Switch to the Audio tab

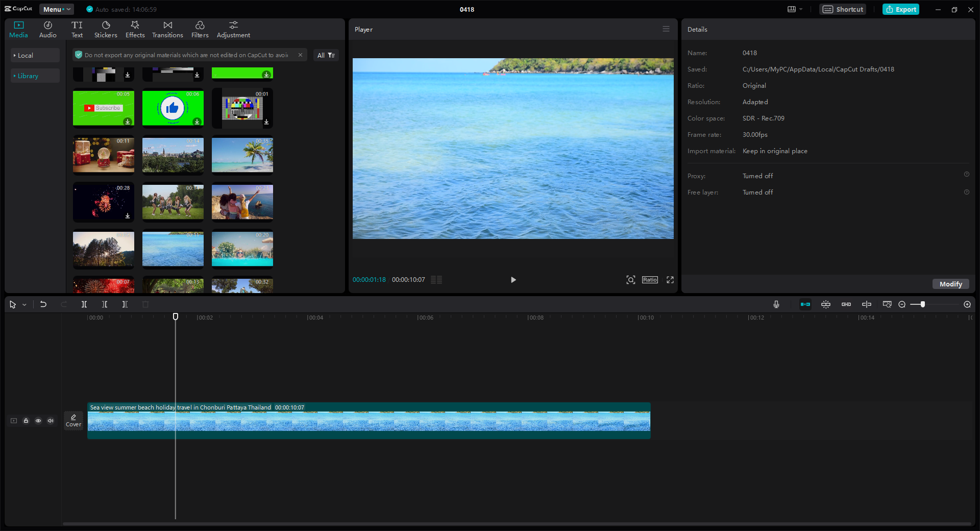[x=48, y=29]
